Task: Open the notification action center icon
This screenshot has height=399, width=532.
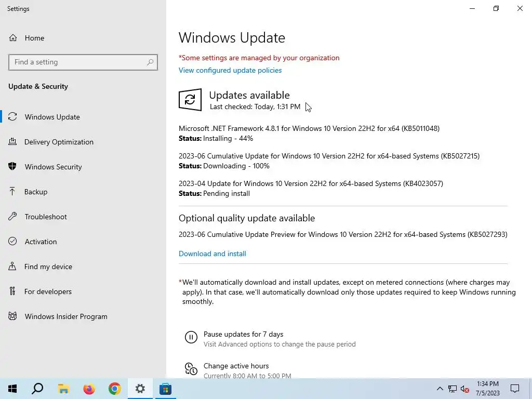Action: coord(515,389)
